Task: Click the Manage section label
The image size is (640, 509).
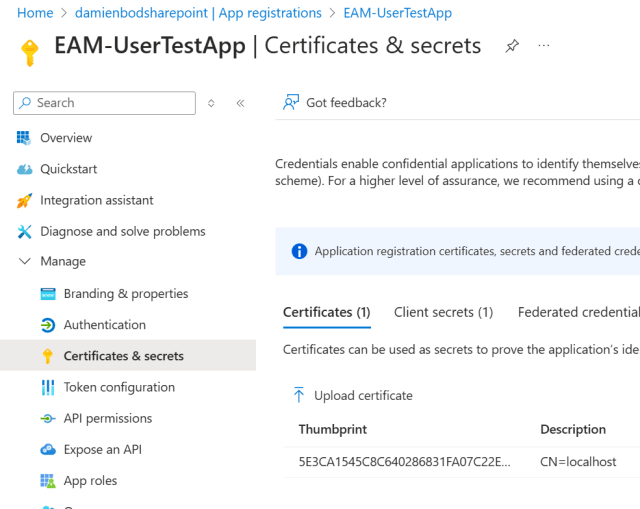Action: [x=63, y=261]
